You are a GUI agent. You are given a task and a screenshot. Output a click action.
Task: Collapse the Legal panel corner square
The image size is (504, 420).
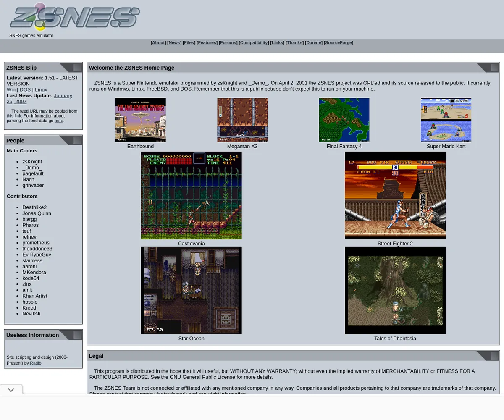495,356
